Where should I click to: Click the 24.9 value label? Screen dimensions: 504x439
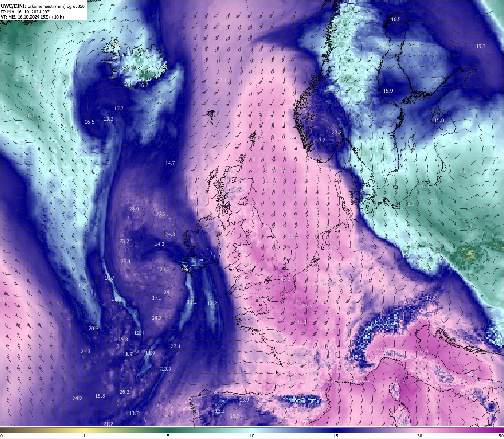134,209
